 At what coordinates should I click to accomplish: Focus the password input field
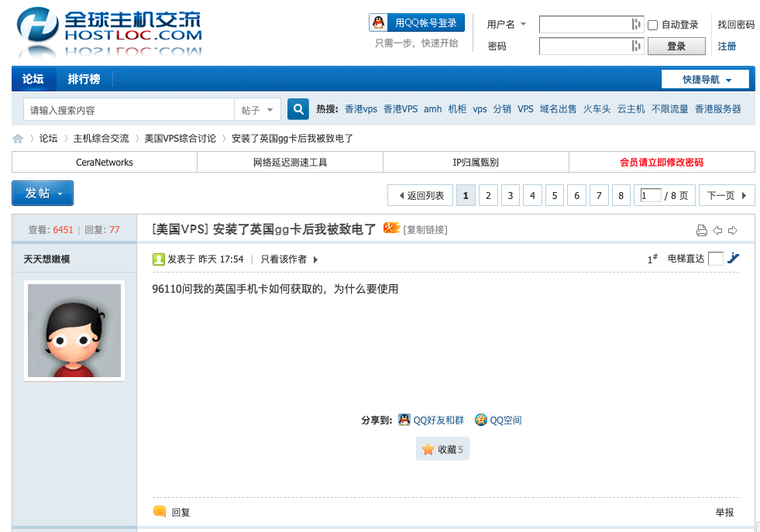click(x=591, y=46)
